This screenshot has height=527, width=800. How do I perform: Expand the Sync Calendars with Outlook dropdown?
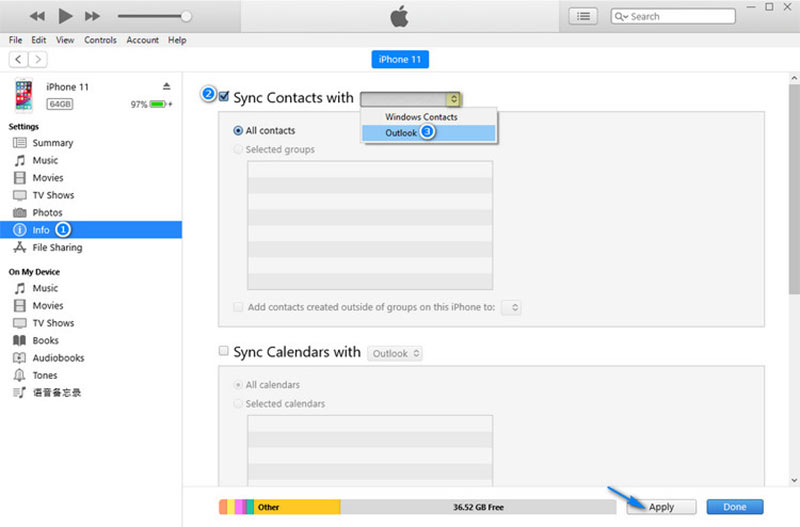click(396, 353)
